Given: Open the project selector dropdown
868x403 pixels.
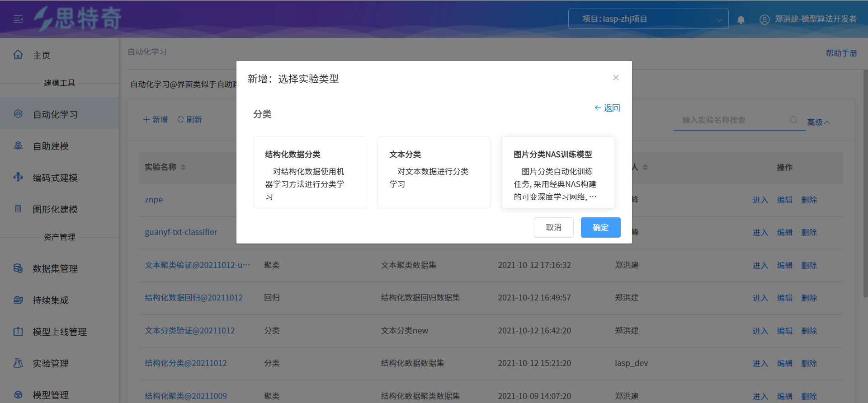Looking at the screenshot, I should [x=648, y=19].
